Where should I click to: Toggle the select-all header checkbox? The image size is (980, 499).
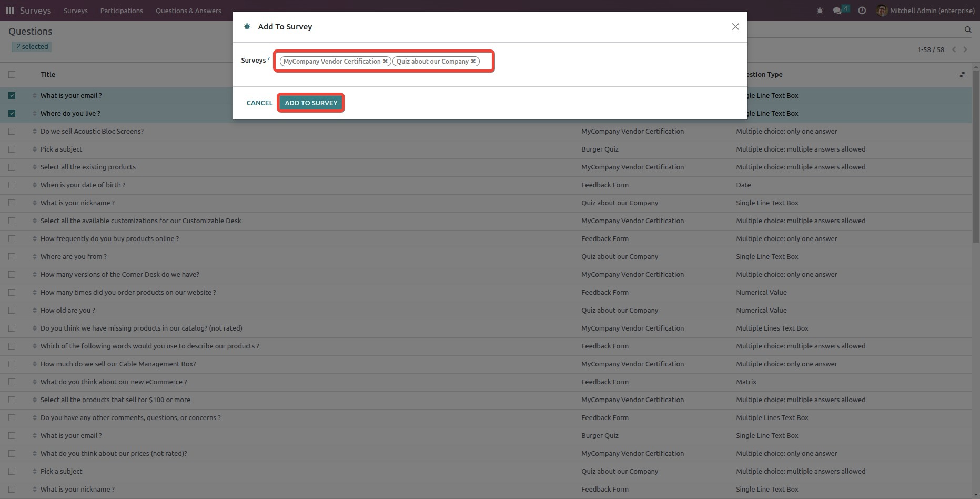(12, 75)
